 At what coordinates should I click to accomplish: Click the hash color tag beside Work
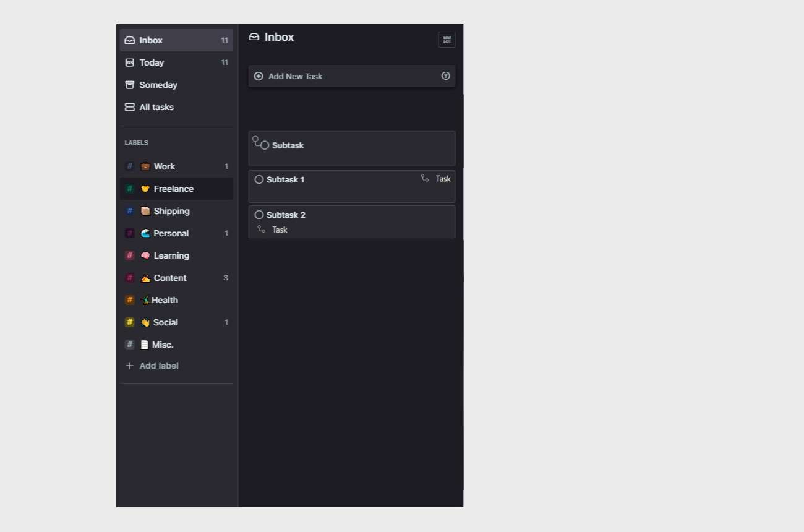129,166
